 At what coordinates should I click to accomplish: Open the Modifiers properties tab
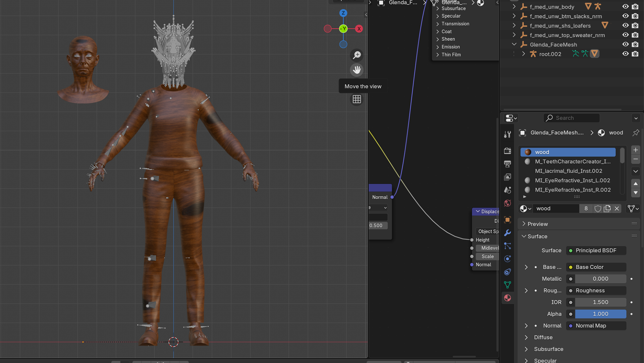(507, 233)
